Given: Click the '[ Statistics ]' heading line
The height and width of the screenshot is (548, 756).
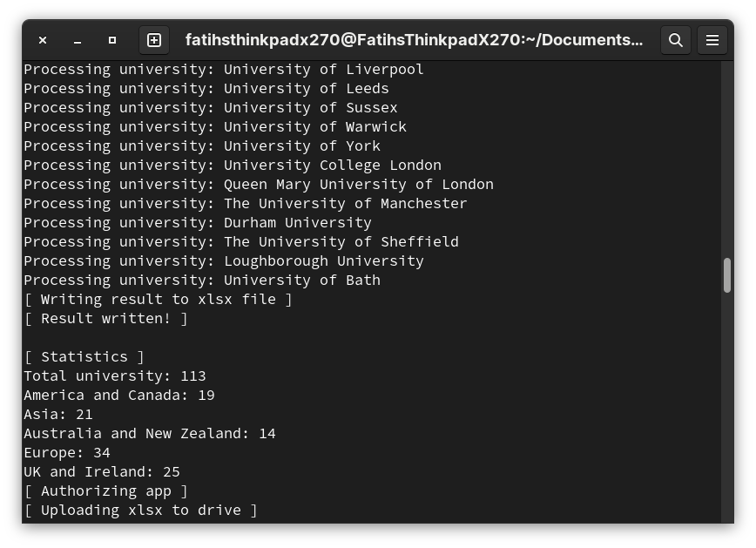Looking at the screenshot, I should pyautogui.click(x=84, y=357).
